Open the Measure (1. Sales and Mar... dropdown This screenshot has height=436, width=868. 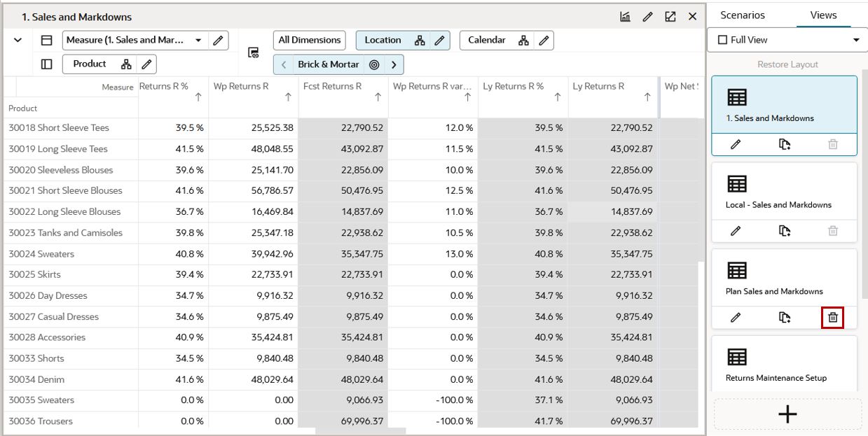coord(198,41)
